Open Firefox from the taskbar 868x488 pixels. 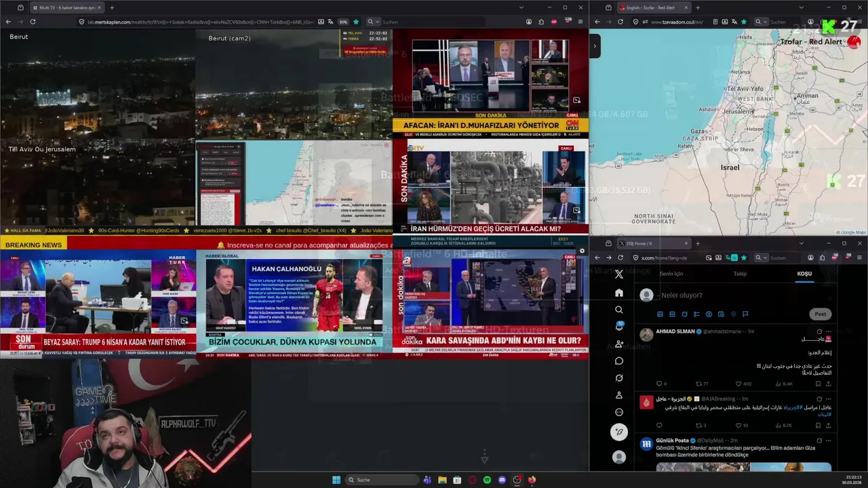click(532, 480)
